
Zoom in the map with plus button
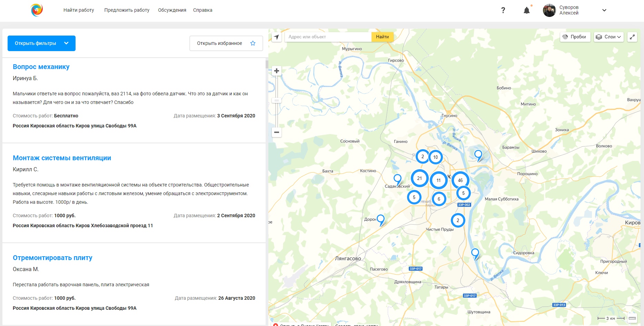coord(277,71)
